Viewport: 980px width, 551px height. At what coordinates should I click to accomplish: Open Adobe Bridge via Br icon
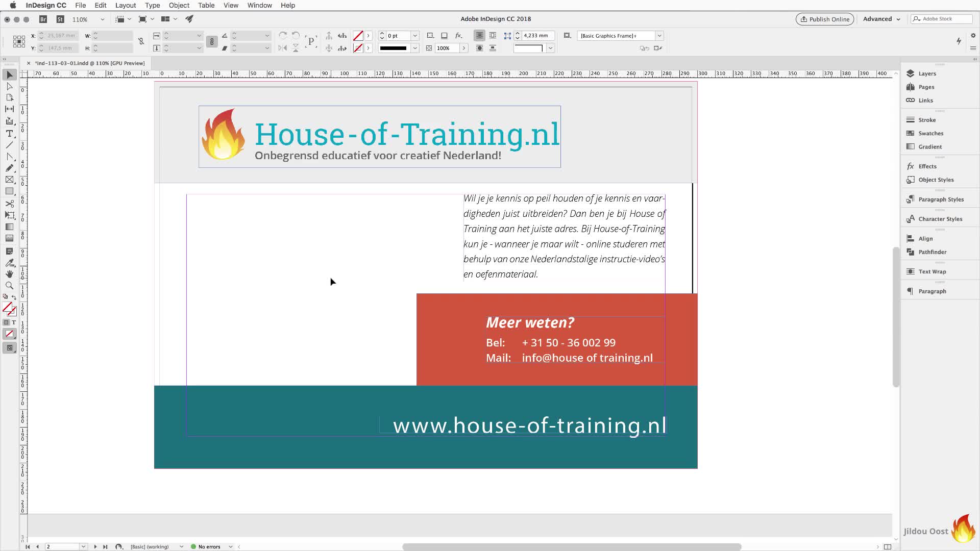pos(43,19)
